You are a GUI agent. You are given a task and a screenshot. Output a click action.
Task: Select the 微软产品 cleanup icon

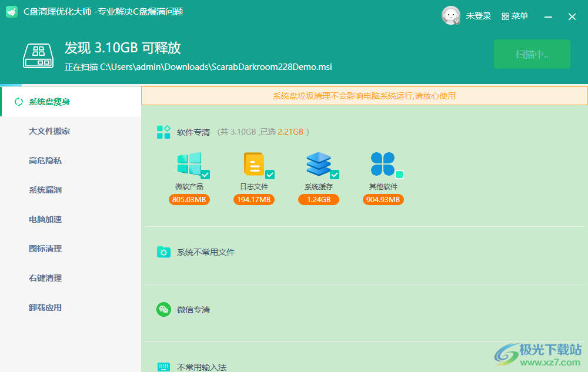189,165
